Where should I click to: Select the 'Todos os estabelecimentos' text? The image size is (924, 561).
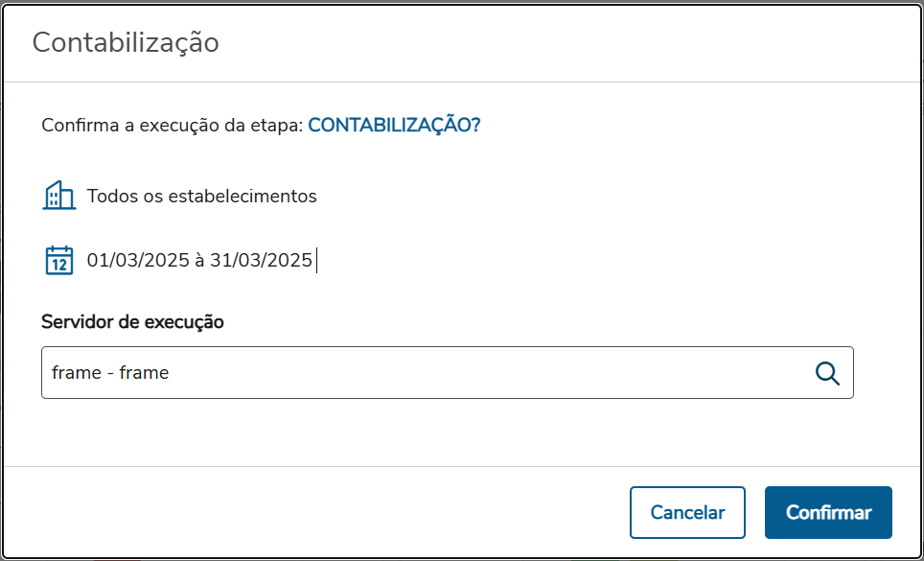(x=201, y=197)
